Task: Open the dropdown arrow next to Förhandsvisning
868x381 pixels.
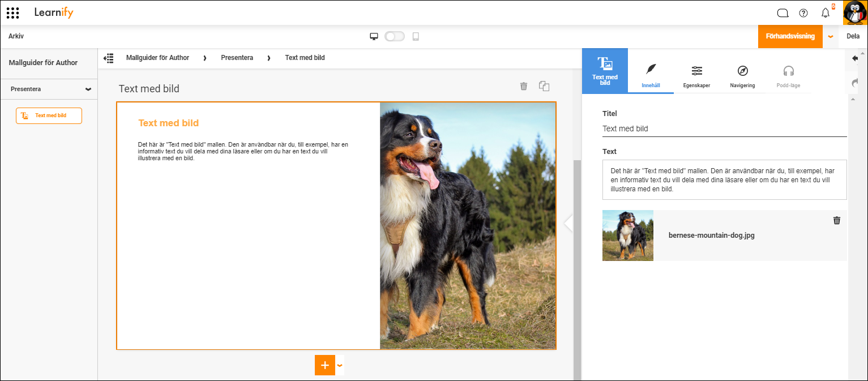Action: point(830,36)
